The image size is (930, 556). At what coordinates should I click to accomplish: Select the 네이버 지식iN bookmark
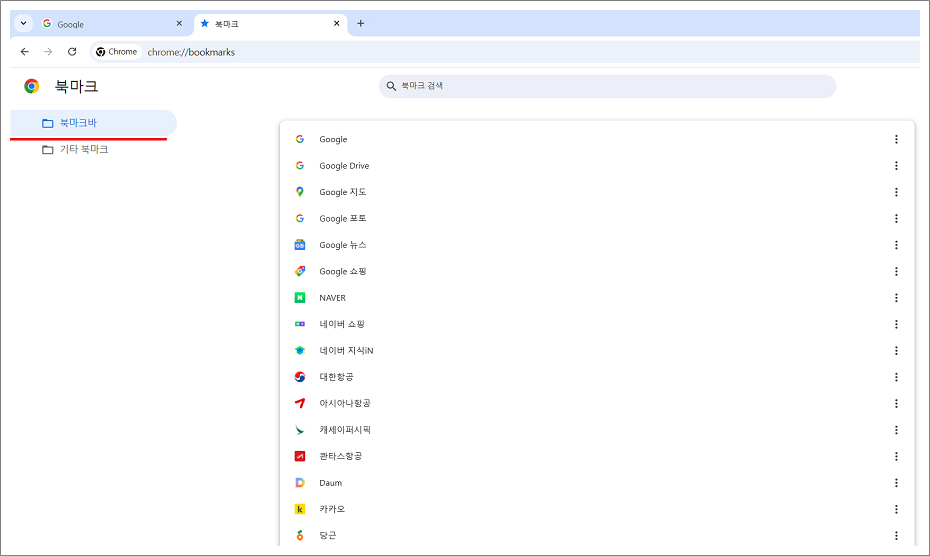point(597,351)
